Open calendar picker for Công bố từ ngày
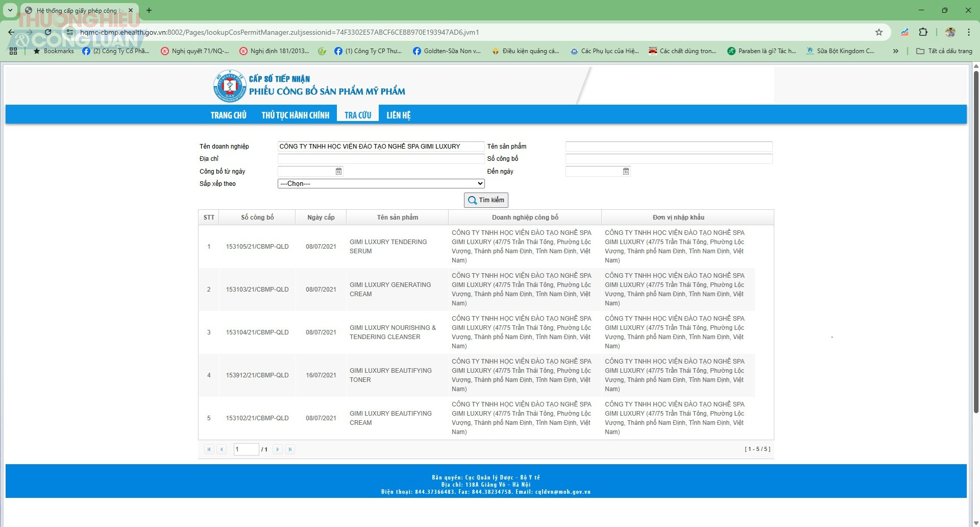Image resolution: width=980 pixels, height=527 pixels. (338, 172)
